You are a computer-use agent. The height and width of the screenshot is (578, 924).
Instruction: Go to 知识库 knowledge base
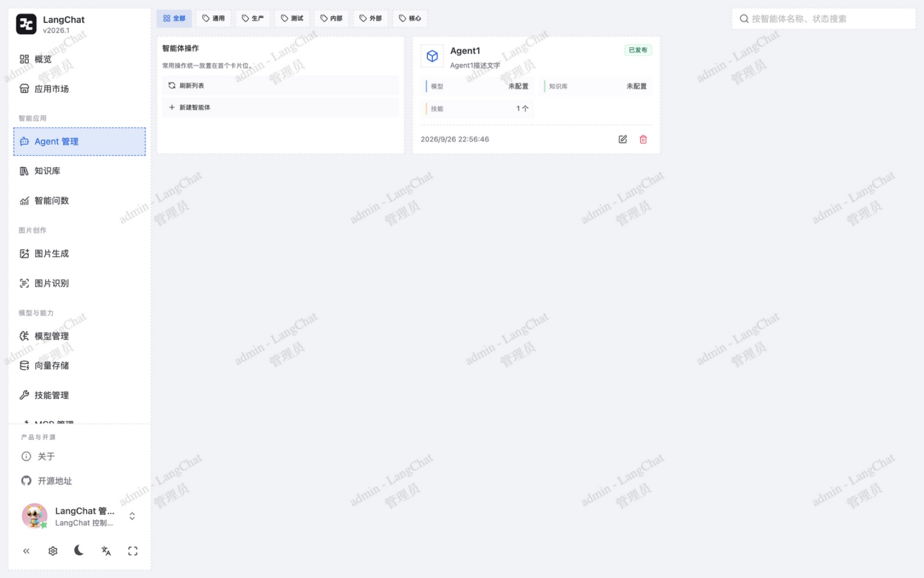click(80, 171)
